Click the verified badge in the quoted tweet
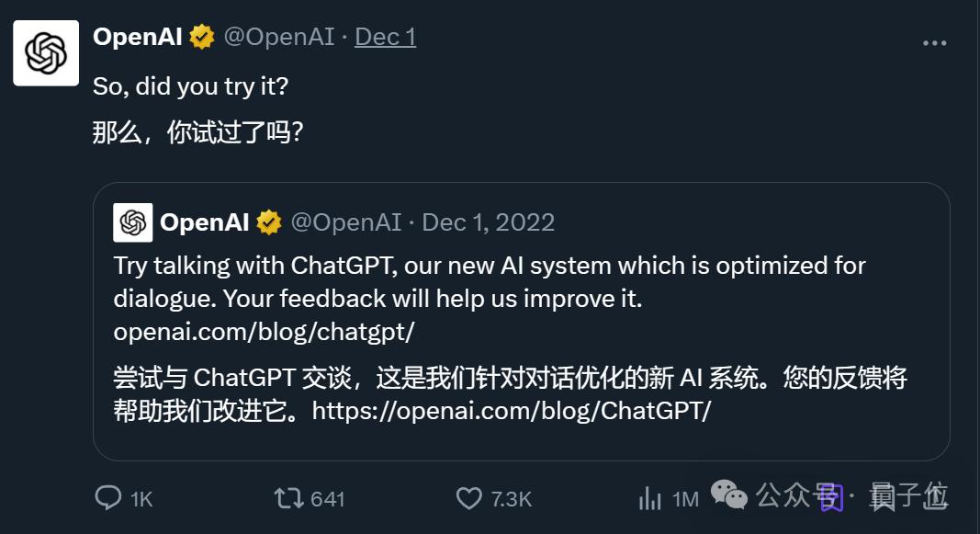 tap(267, 222)
